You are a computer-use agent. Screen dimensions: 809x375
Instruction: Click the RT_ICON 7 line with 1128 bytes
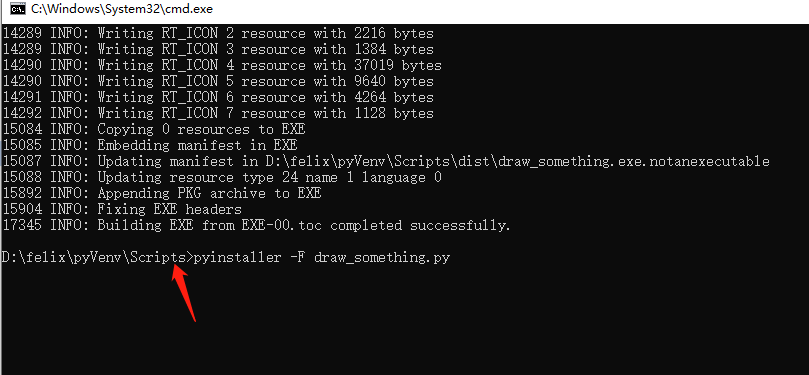pyautogui.click(x=218, y=113)
